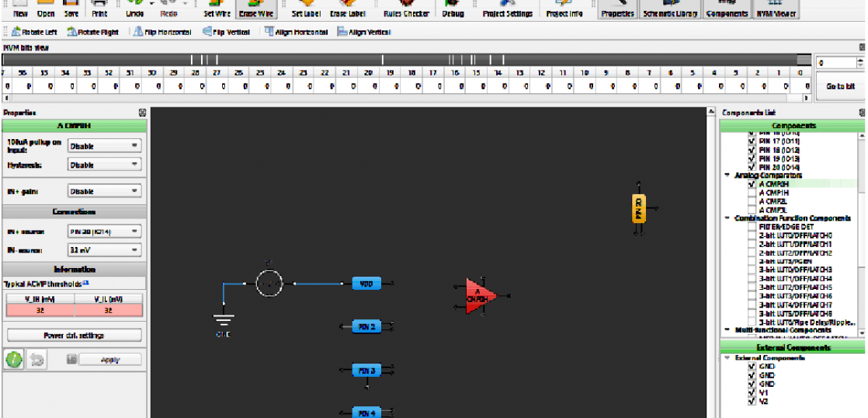This screenshot has height=418, width=868.
Task: Select the Set Label tool
Action: (306, 9)
